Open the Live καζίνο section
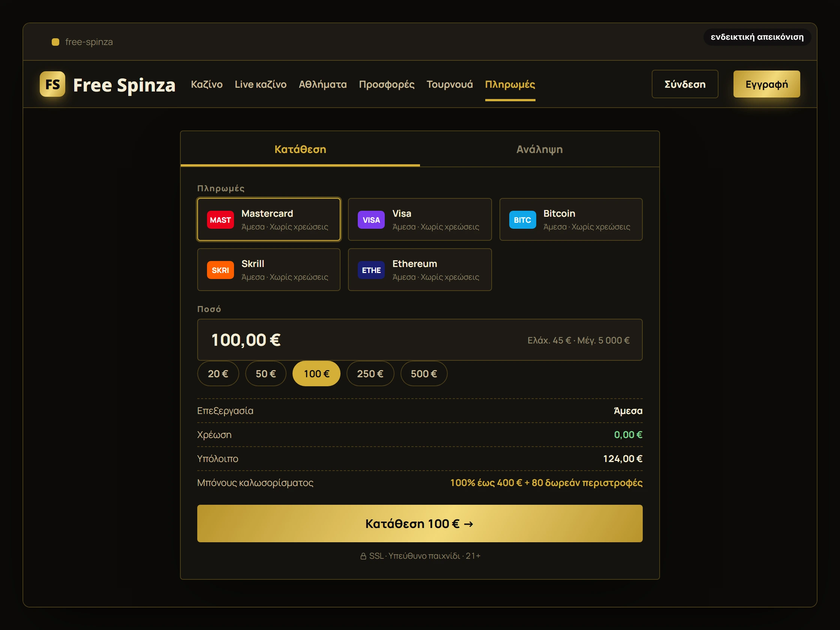Screen dimensions: 840x630 tap(261, 84)
